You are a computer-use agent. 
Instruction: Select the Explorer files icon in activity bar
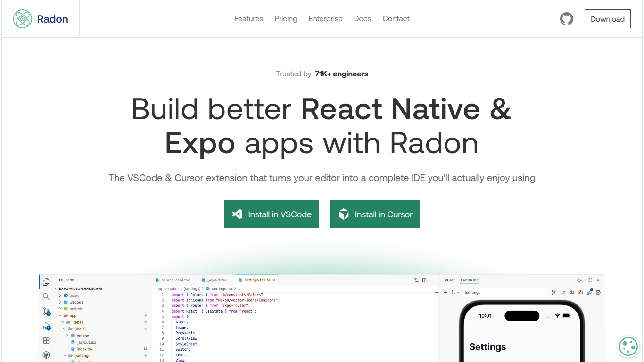46,282
